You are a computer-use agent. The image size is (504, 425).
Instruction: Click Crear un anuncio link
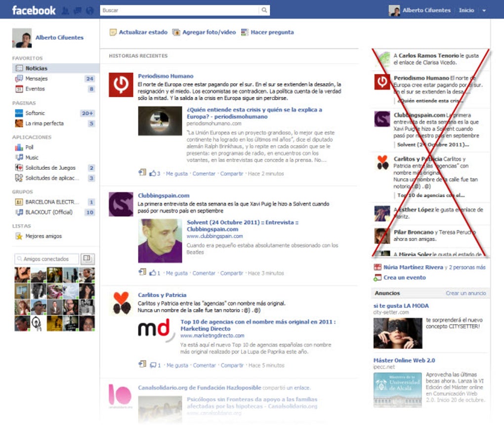tap(466, 293)
